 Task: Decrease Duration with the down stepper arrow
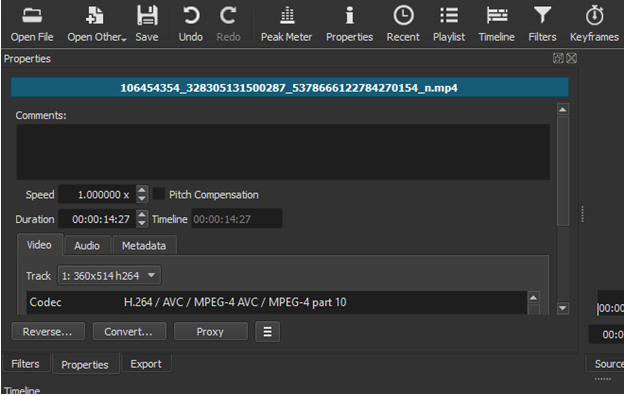(x=142, y=223)
